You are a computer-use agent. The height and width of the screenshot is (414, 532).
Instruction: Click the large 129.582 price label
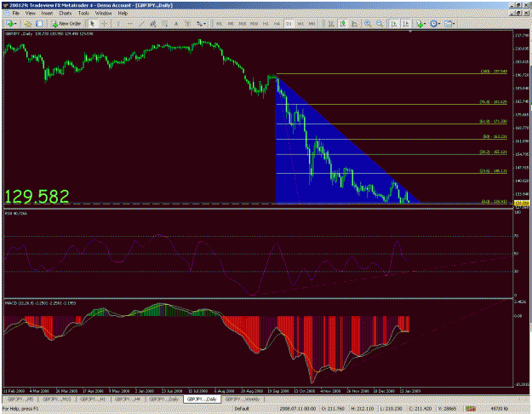[x=37, y=196]
